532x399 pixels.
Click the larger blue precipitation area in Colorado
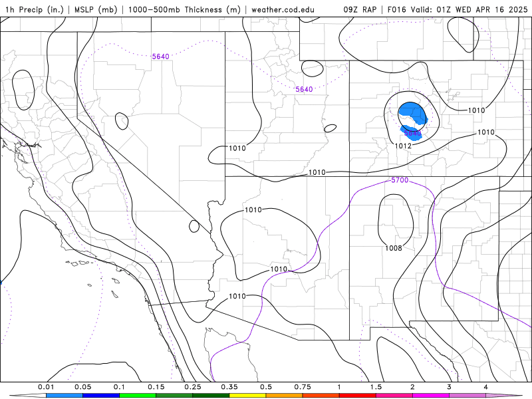click(412, 112)
